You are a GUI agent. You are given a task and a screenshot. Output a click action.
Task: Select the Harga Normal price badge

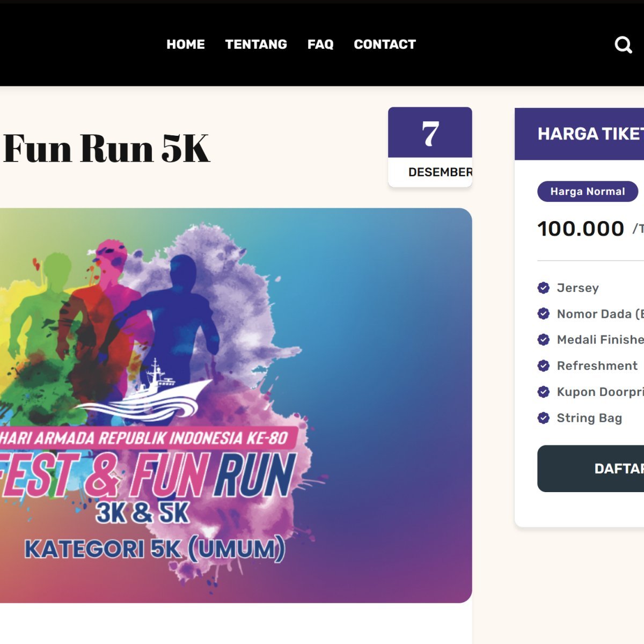click(588, 192)
